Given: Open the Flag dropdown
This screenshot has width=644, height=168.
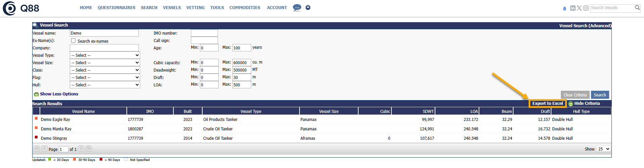Looking at the screenshot, I should [x=105, y=77].
